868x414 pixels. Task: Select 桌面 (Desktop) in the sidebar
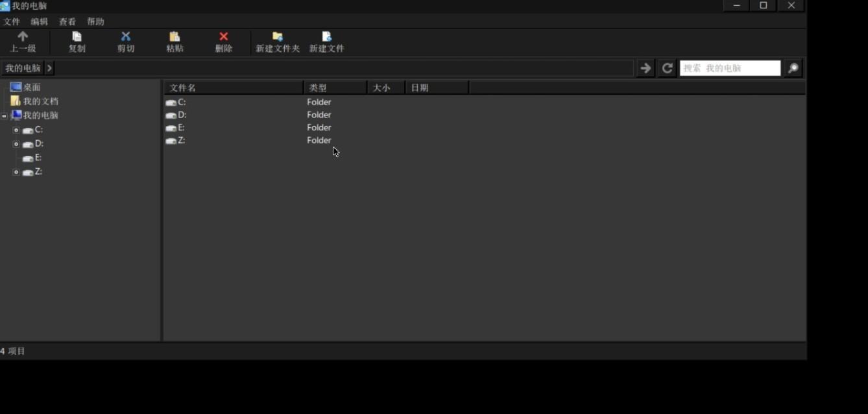point(31,87)
